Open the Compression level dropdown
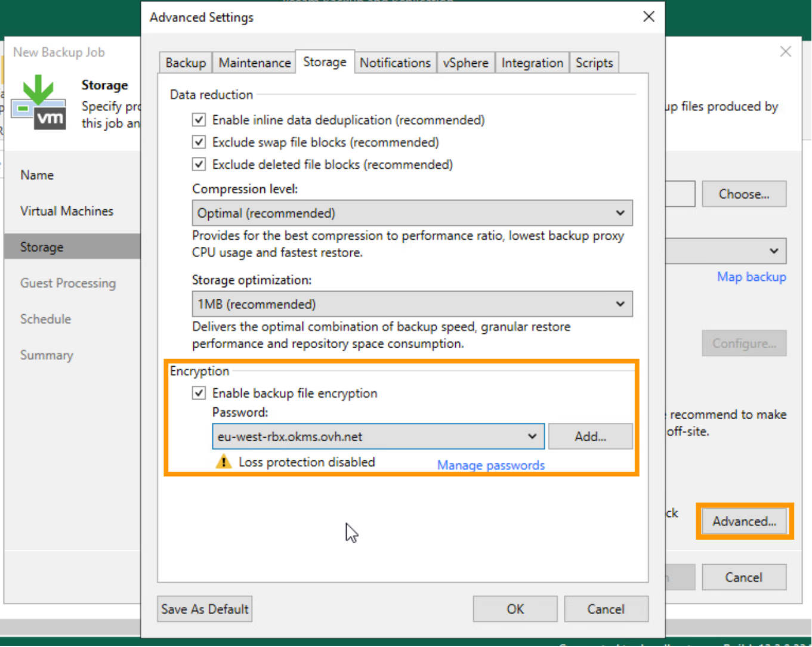 click(x=620, y=212)
